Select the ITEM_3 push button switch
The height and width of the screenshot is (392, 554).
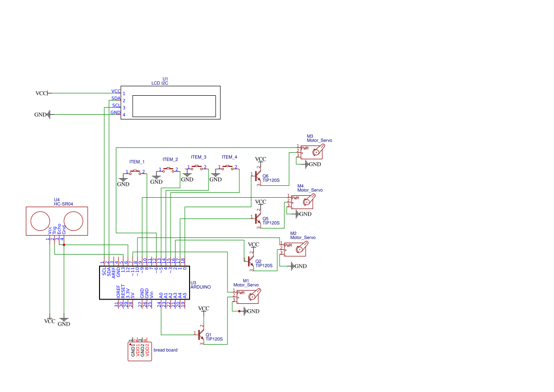tap(197, 167)
